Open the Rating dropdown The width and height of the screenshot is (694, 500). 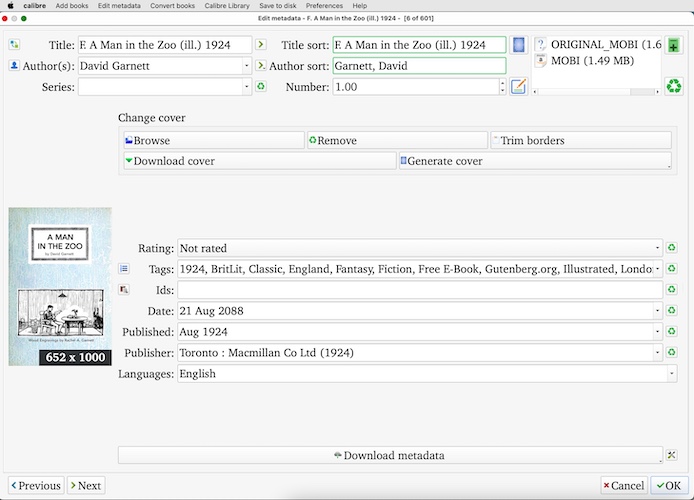657,248
